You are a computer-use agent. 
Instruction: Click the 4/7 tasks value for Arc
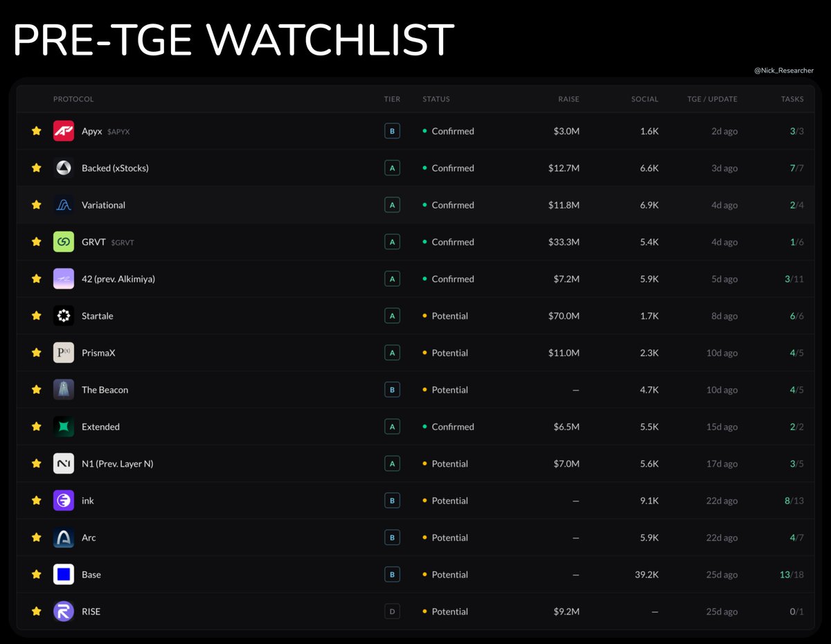pos(797,537)
